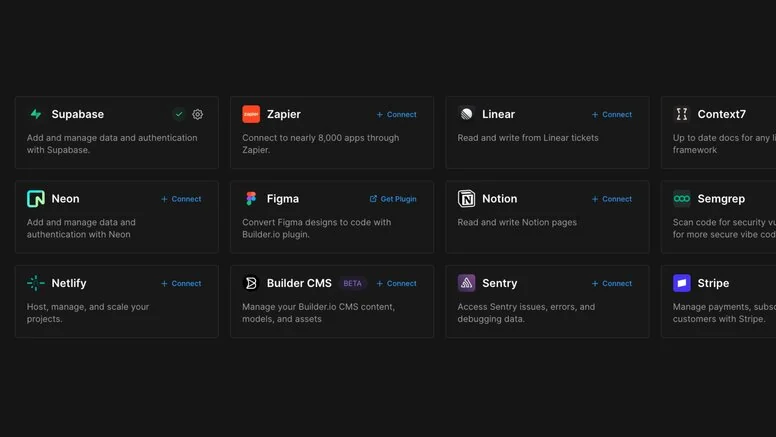Click the Figma card title

pyautogui.click(x=283, y=199)
